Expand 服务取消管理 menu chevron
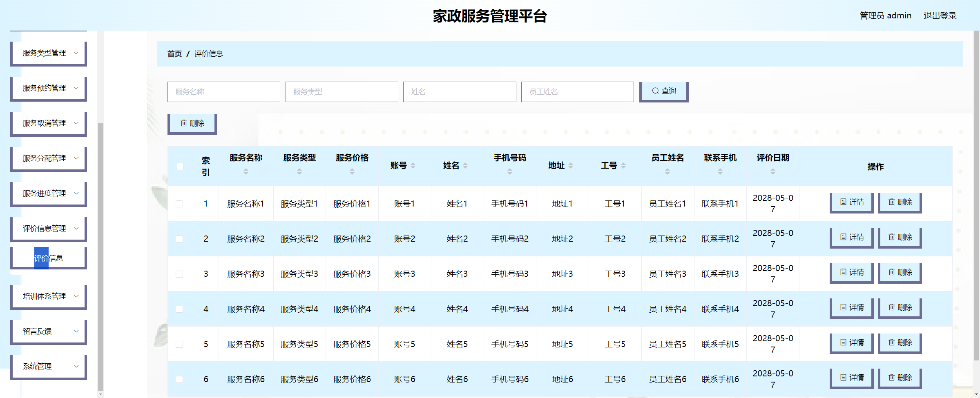The width and height of the screenshot is (980, 398). tap(76, 123)
